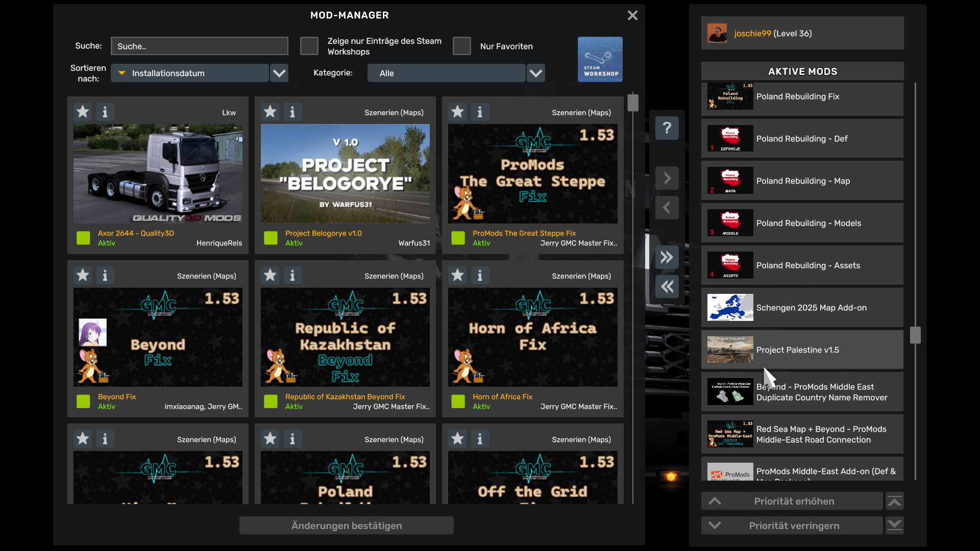Select ProMods Middle-East Add-on entry

(802, 469)
